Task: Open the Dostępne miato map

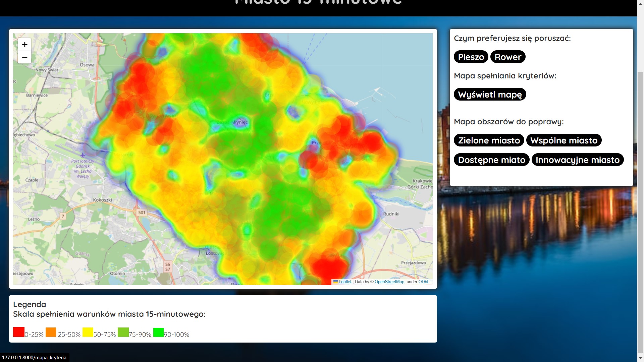Action: point(491,160)
